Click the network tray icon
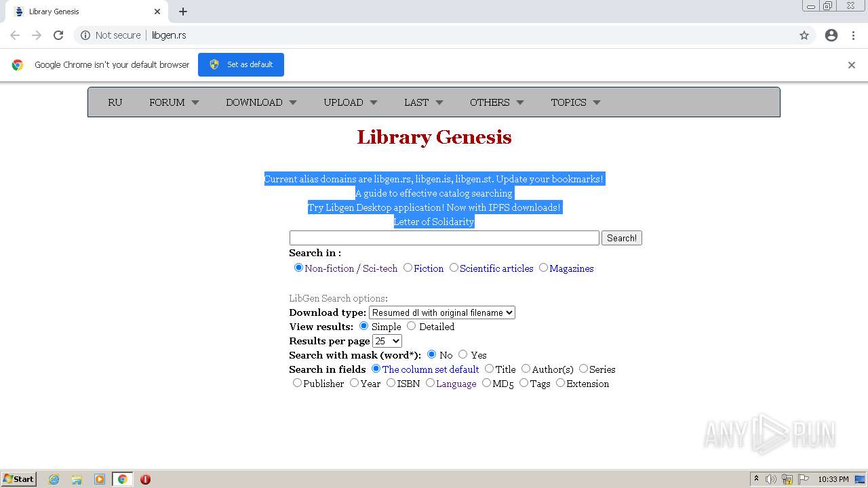Viewport: 868px width, 488px height. point(787,479)
